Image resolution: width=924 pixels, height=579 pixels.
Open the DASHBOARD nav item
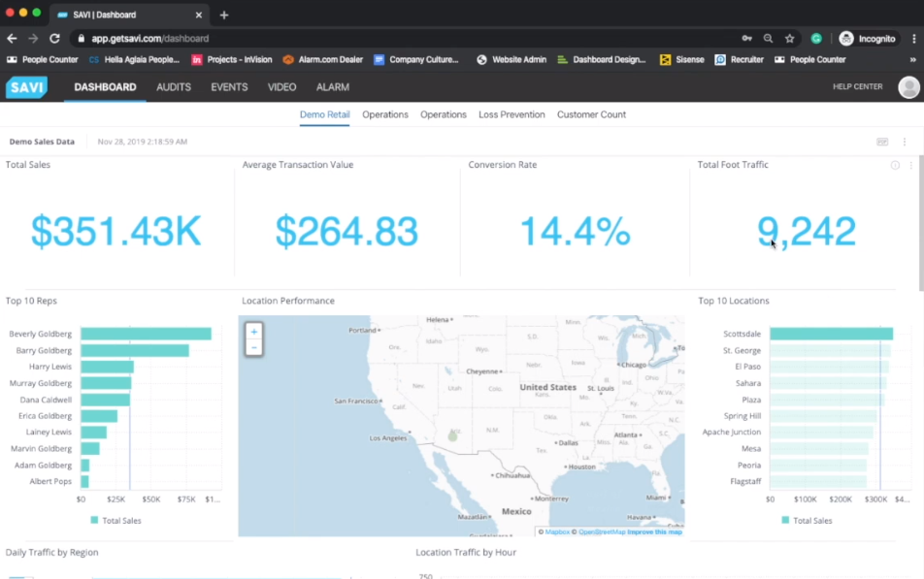pos(105,87)
